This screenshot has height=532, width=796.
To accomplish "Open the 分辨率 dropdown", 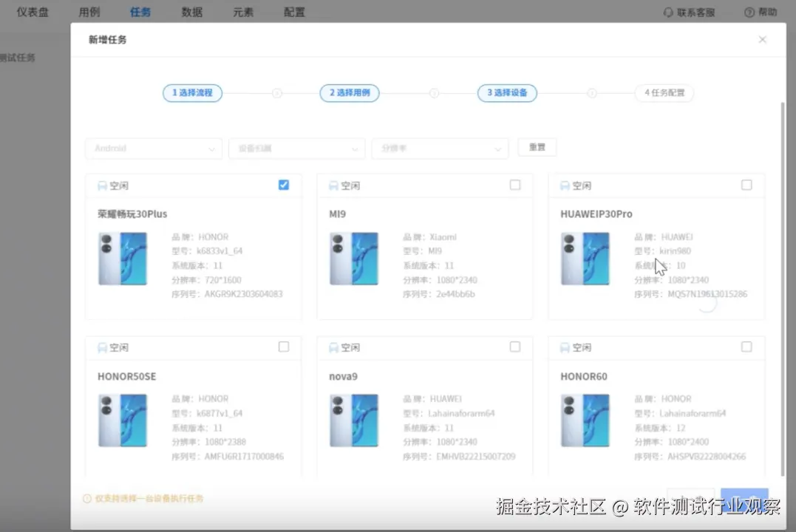I will 440,149.
